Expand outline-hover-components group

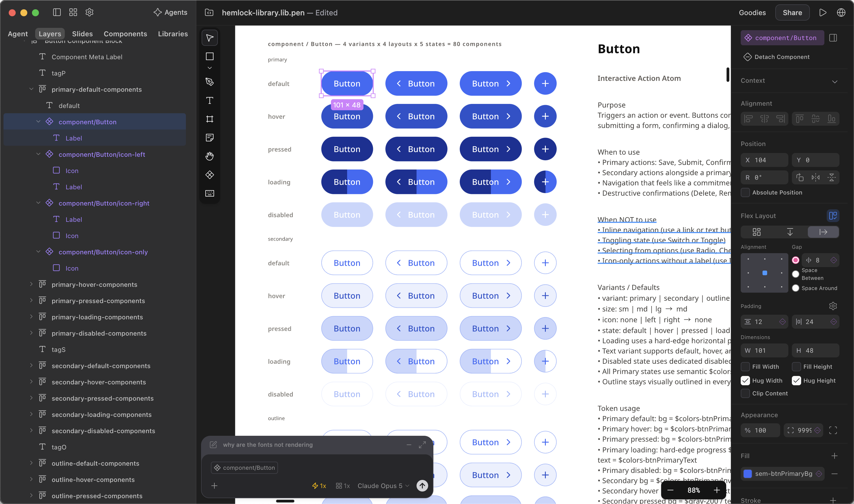[31, 479]
